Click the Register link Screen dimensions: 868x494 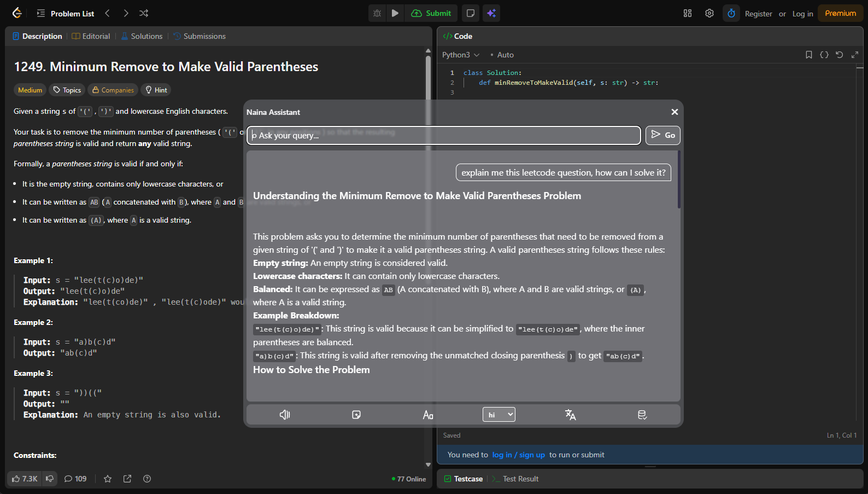(x=759, y=14)
